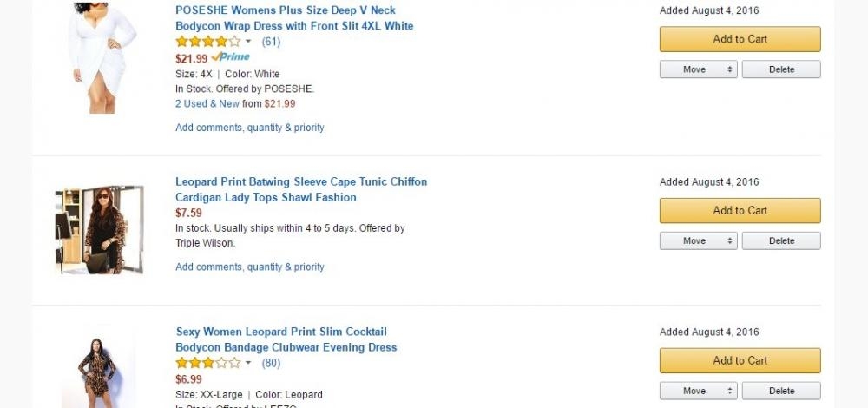Viewport: 868px width, 408px height.
Task: Open Sexy Women Leopard Print dress title link
Action: [x=286, y=339]
